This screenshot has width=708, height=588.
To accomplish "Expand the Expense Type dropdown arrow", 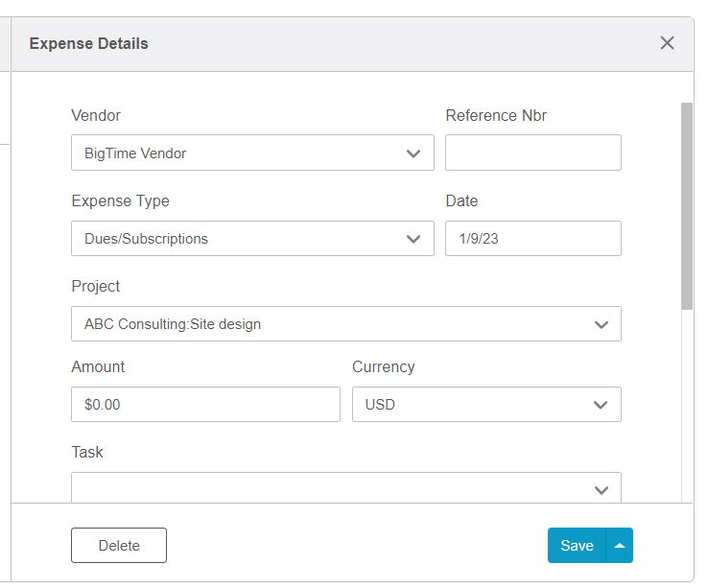I will [x=413, y=239].
